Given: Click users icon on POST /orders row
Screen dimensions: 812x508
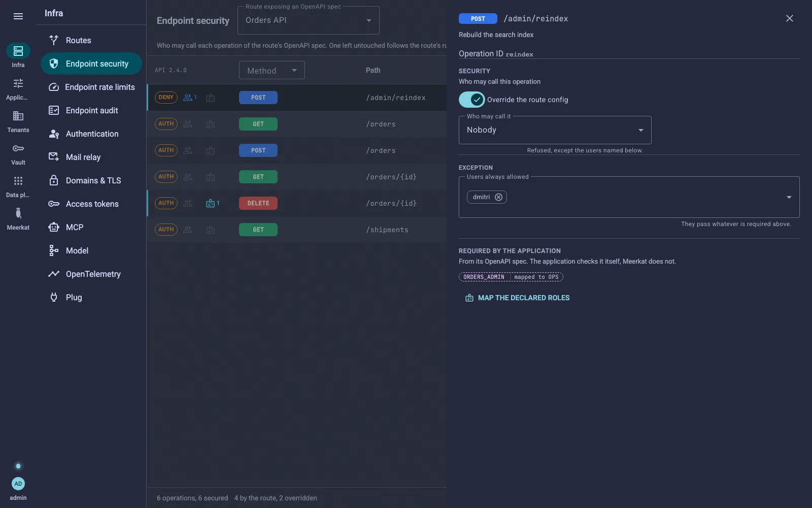Looking at the screenshot, I should point(188,150).
